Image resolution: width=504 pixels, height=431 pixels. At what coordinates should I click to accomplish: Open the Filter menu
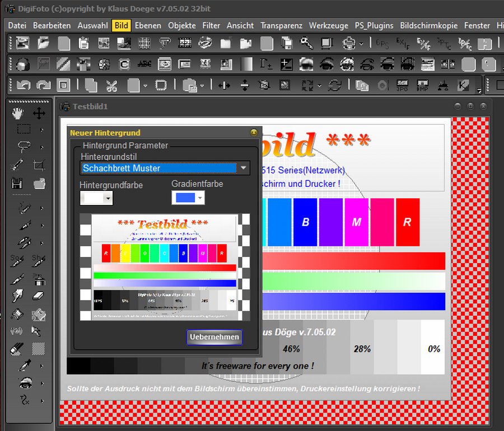point(211,25)
